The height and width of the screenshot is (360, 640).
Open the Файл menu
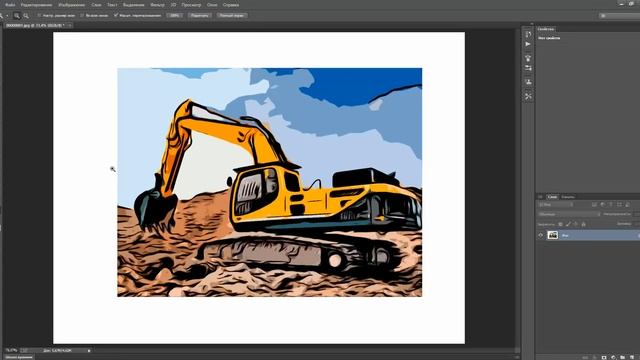click(x=10, y=5)
